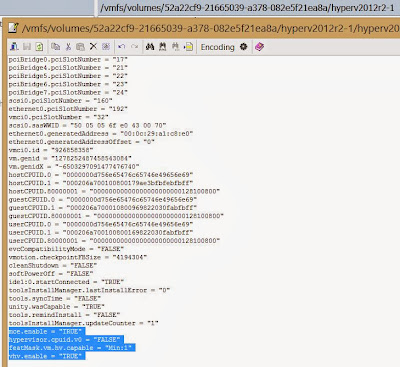The width and height of the screenshot is (400, 367).
Task: Click the Go to Line icon
Action: [188, 47]
